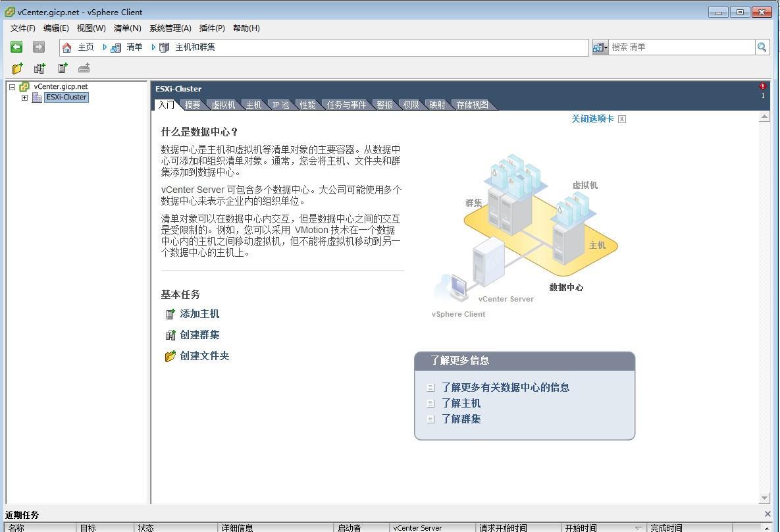Open the 插件(P) menu
780x532 pixels.
click(x=212, y=28)
